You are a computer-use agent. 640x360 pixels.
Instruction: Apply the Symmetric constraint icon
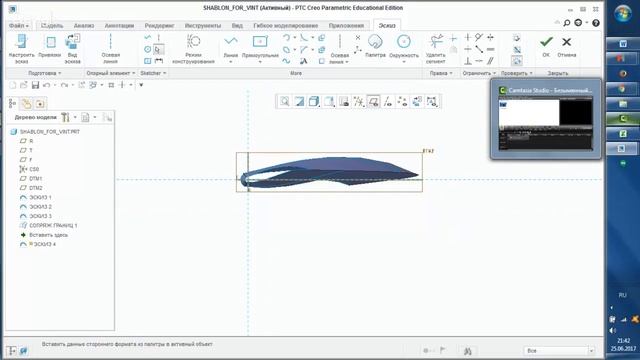490,38
